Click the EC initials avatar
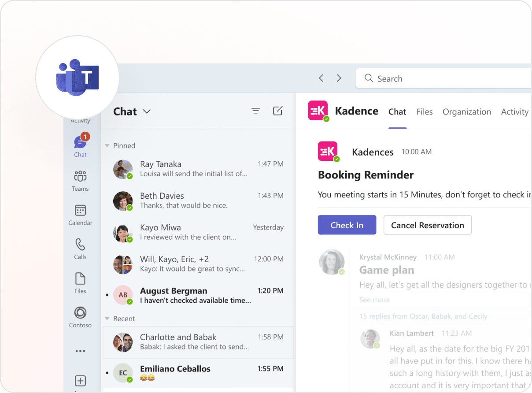This screenshot has height=393, width=532. pos(123,373)
